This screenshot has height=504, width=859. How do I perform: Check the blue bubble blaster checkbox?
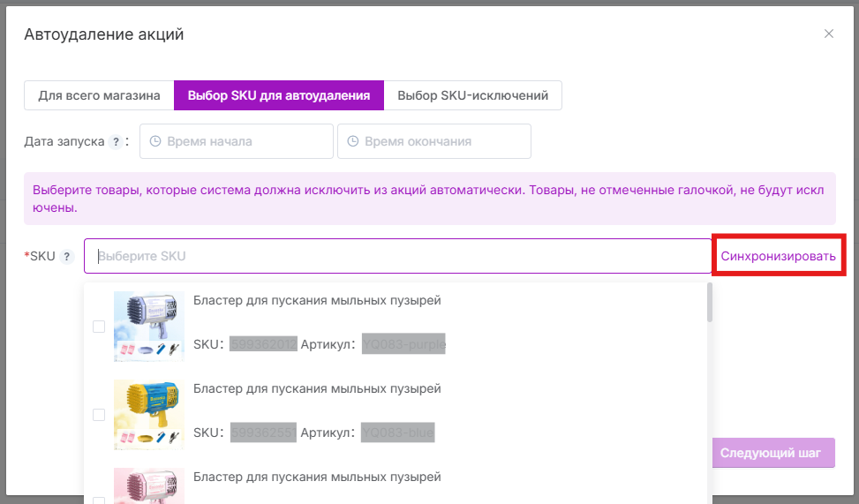(x=99, y=415)
